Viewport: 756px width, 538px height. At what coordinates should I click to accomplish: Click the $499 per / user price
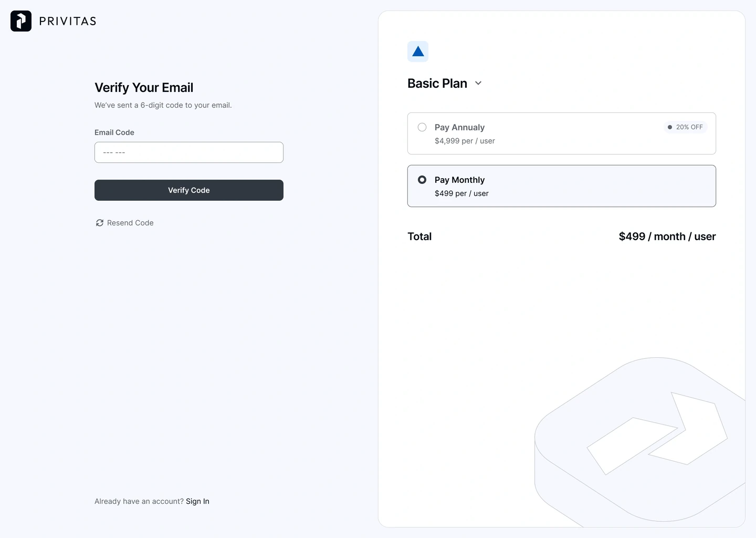tap(461, 193)
